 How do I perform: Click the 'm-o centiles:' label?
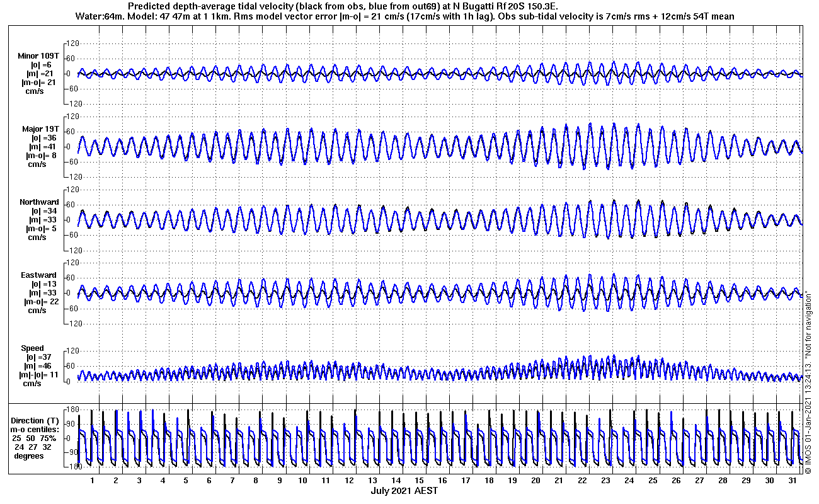tap(36, 429)
